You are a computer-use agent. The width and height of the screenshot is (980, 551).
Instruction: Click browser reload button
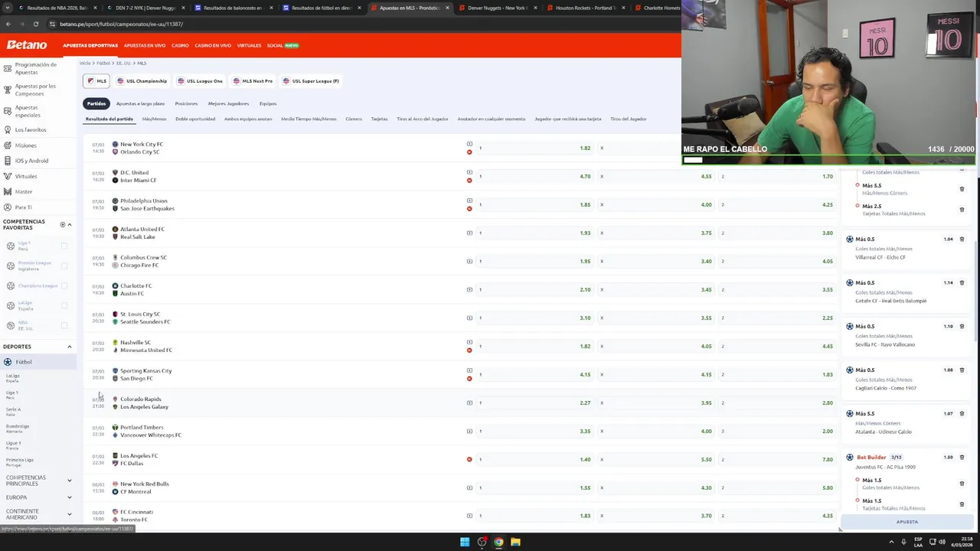35,24
